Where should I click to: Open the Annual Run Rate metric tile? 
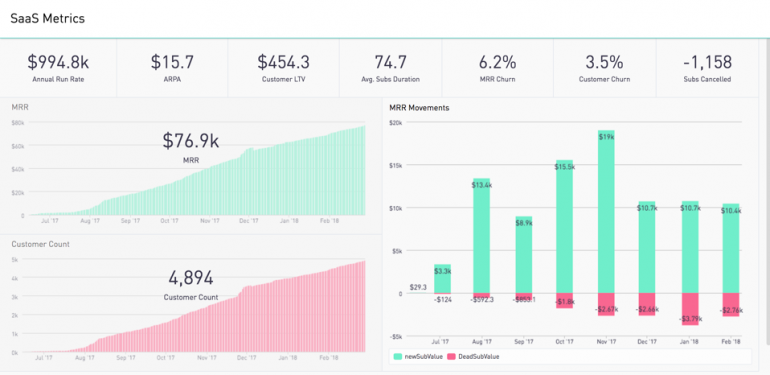tap(58, 69)
